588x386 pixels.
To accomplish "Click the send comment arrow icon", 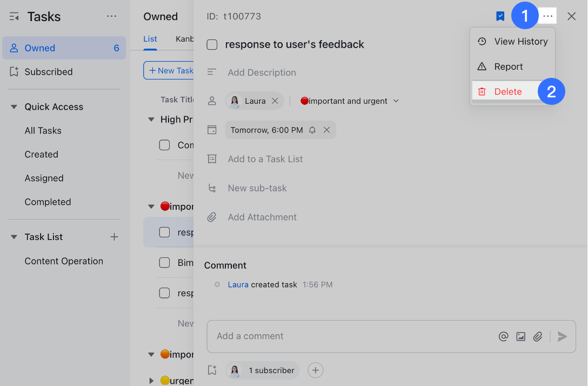I will [x=562, y=336].
